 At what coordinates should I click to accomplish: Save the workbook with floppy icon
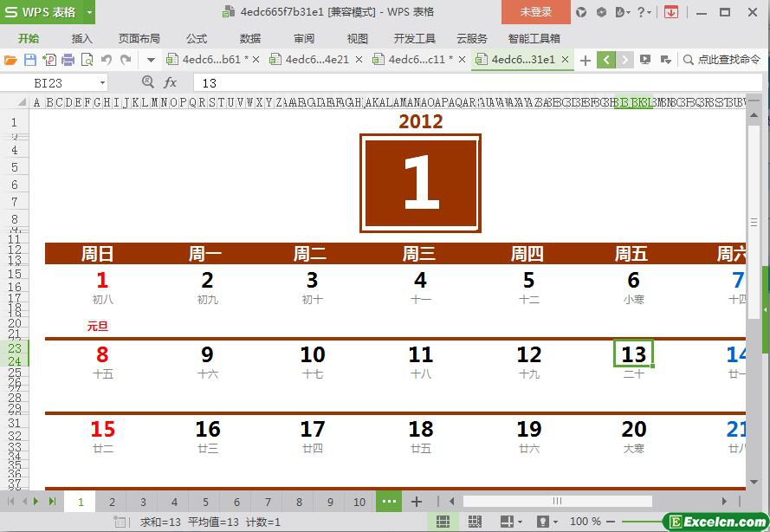tap(30, 60)
